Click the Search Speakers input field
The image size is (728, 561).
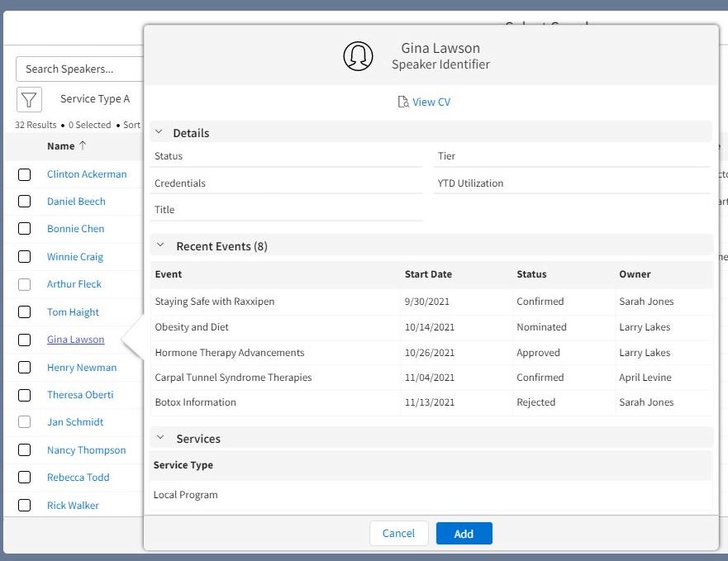[80, 69]
